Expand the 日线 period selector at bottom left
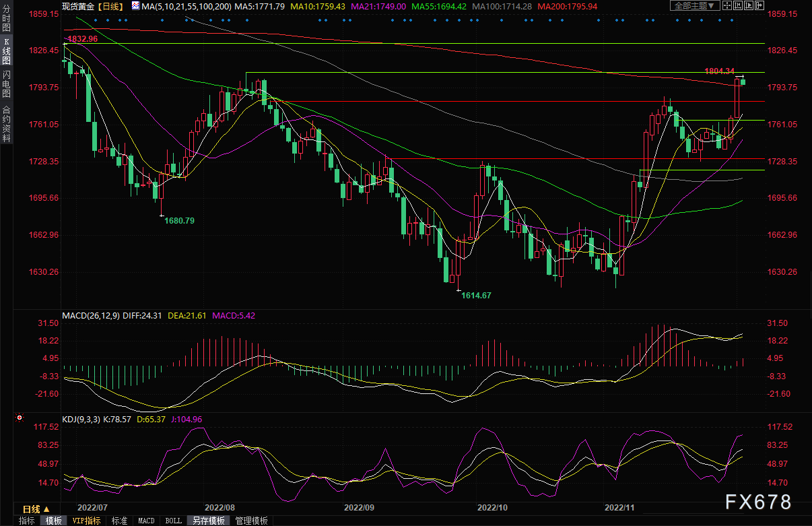 [36, 508]
